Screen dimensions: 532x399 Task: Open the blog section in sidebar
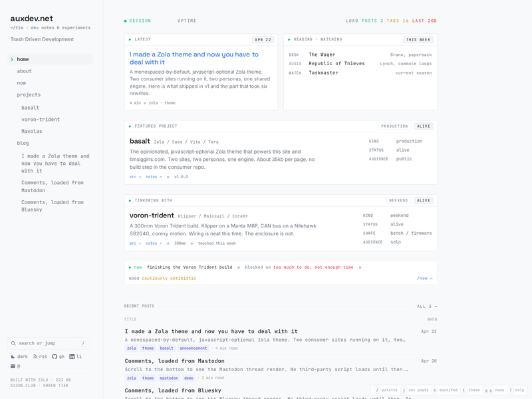click(x=23, y=143)
